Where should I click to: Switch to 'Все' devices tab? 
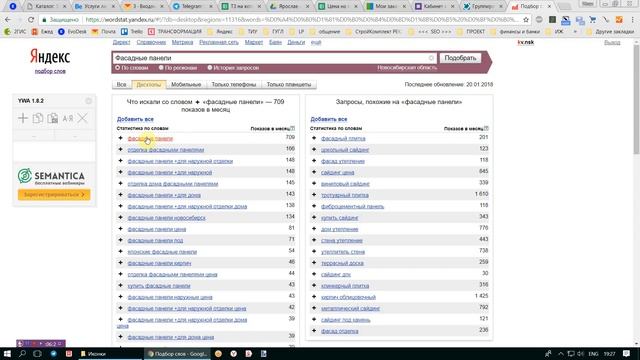coord(122,84)
